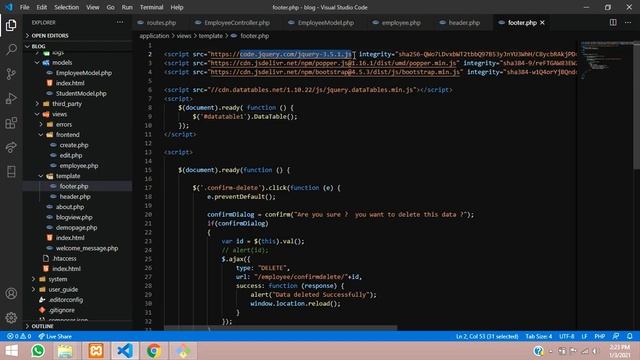
Task: Open the Edit menu
Action: pyautogui.click(x=42, y=7)
